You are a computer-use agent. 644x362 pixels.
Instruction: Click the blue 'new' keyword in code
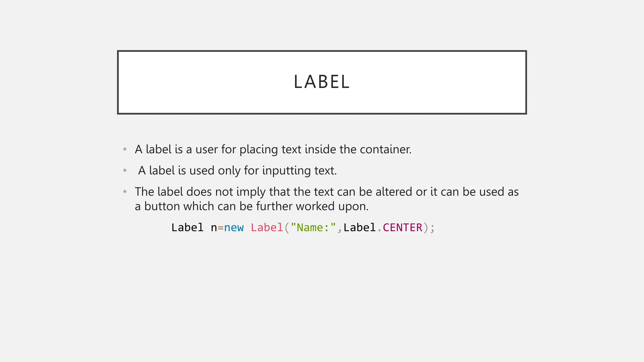(234, 228)
